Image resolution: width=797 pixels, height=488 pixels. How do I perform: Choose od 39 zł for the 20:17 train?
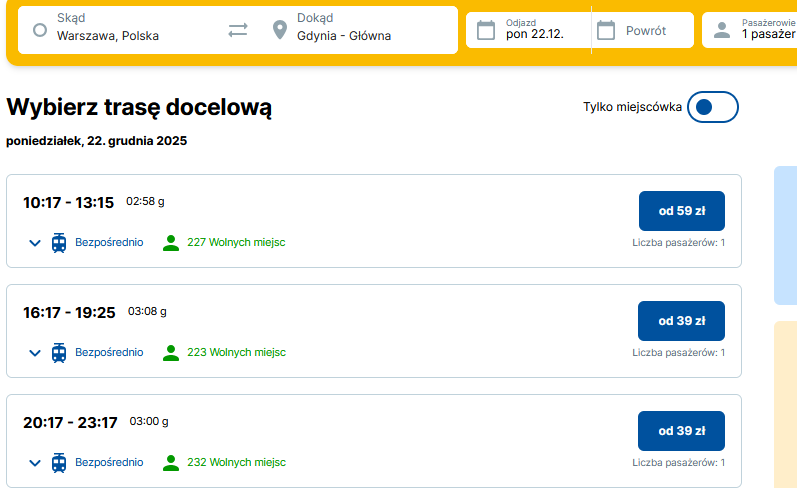[x=681, y=431]
